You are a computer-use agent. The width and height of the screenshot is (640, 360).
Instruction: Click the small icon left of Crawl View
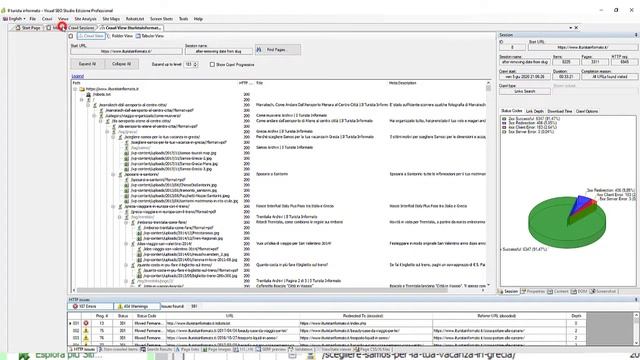[x=71, y=36]
